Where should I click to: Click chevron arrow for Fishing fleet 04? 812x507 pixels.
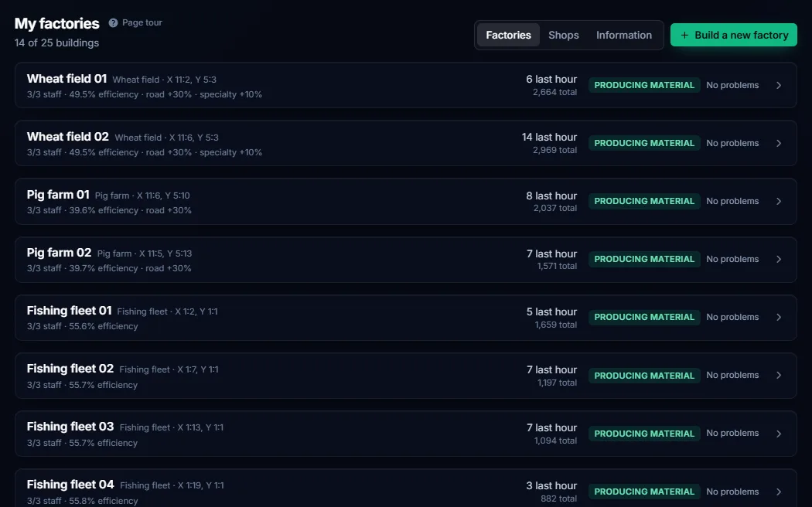pyautogui.click(x=779, y=492)
